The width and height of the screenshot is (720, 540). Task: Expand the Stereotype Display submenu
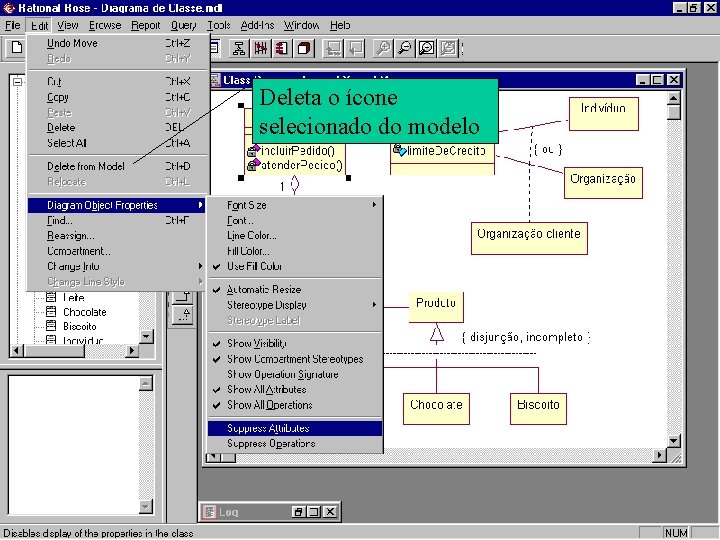295,305
